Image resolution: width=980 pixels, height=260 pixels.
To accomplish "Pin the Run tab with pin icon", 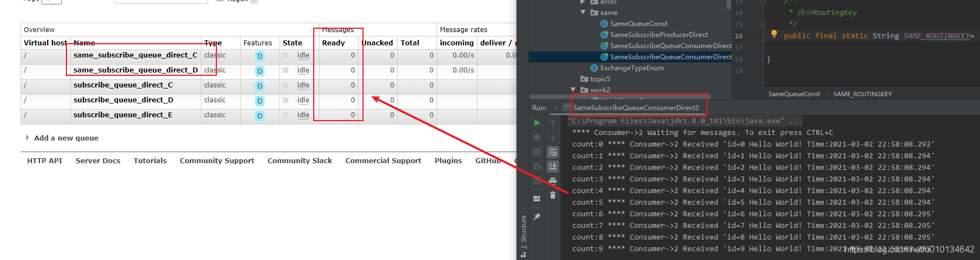I will pos(536,217).
